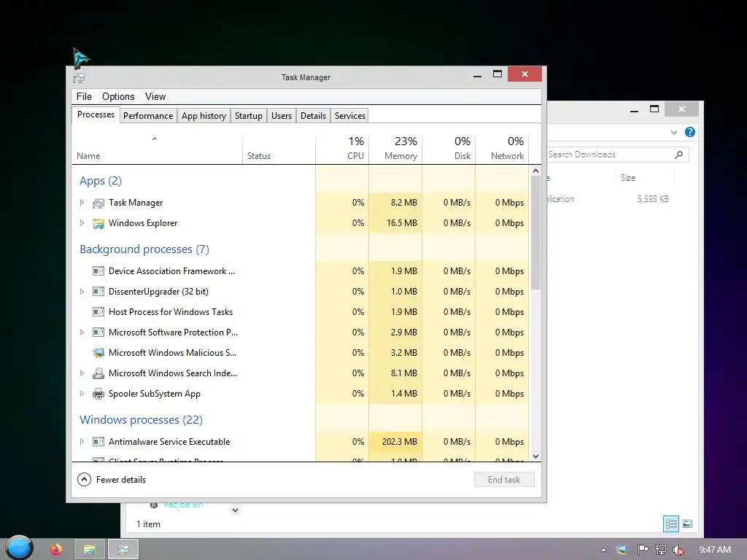Click the Spooler SubSystem App printer icon
Viewport: 747px width, 560px height.
tap(98, 394)
